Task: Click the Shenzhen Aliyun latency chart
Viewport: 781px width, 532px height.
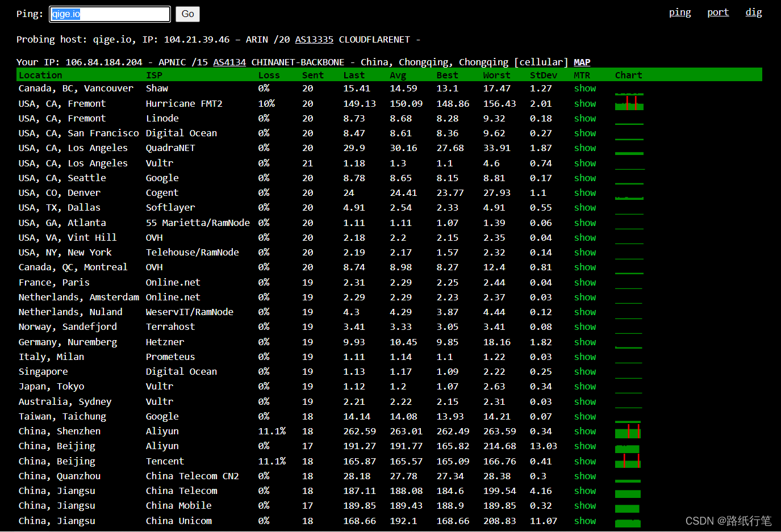Action: click(x=628, y=432)
